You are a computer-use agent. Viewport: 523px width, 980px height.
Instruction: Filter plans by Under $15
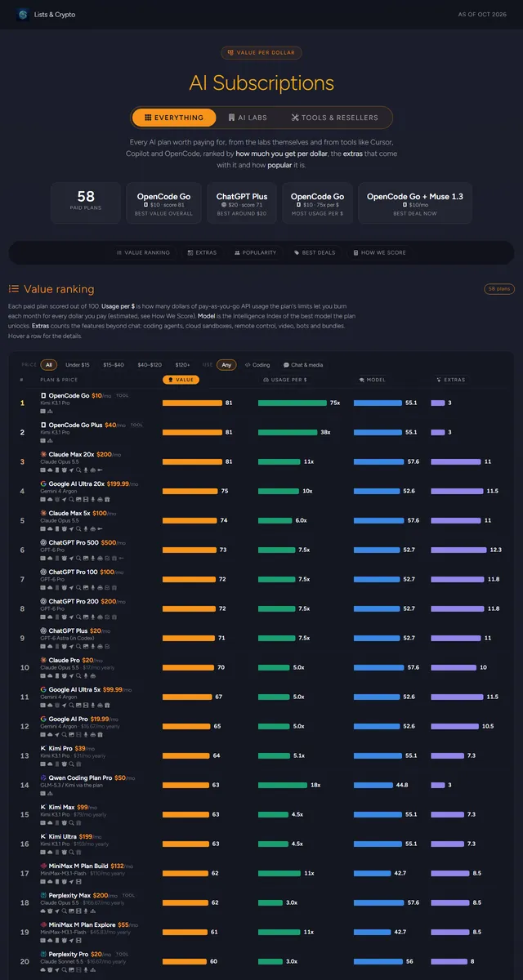pos(78,365)
